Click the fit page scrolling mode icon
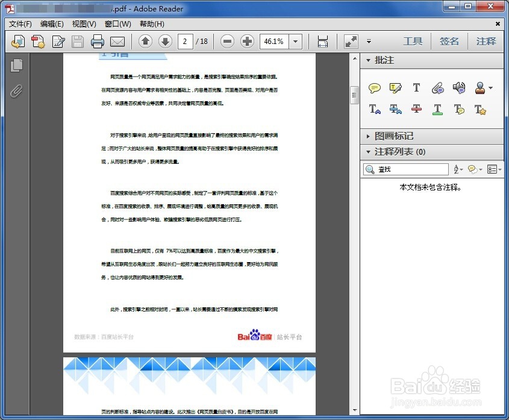This screenshot has height=420, width=509. [323, 42]
